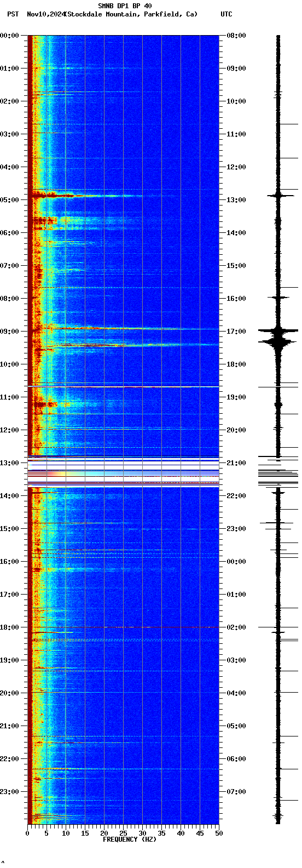Click the UTC axis label '07:00'
302x868 pixels.
236,792
